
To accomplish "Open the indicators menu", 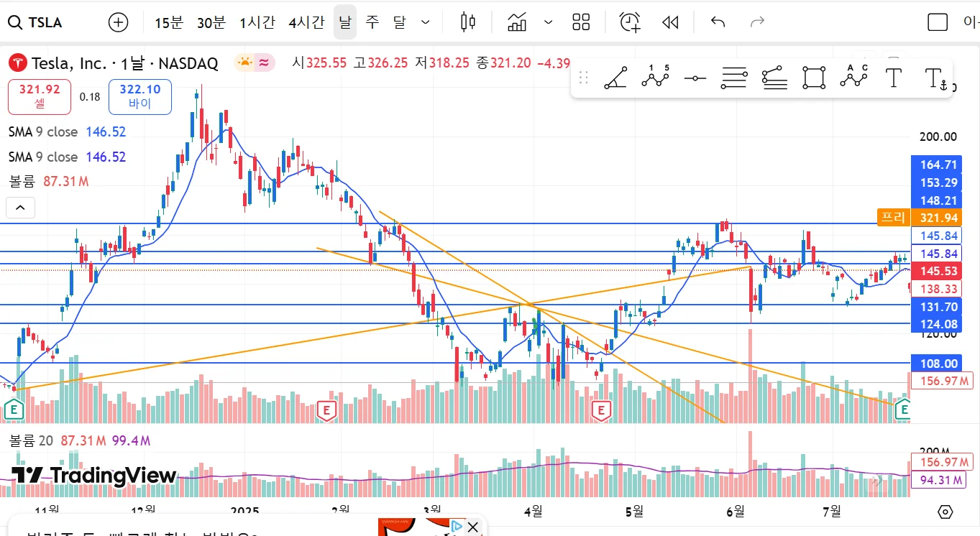I will [x=517, y=22].
